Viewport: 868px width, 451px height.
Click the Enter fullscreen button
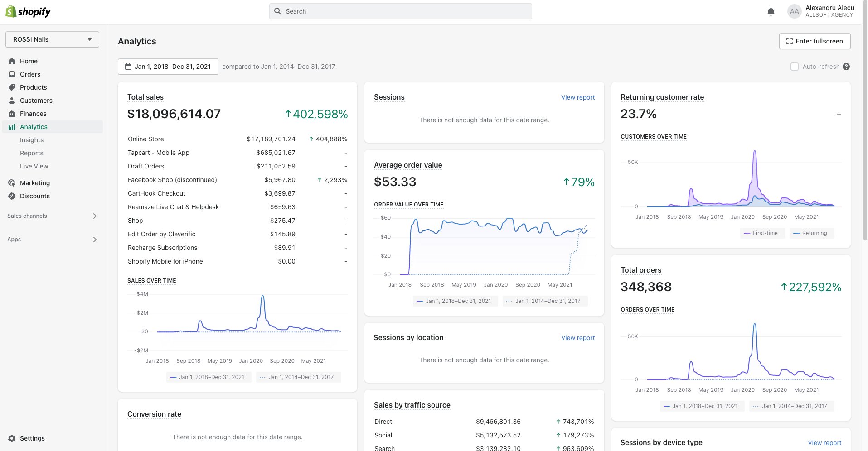[x=815, y=41]
